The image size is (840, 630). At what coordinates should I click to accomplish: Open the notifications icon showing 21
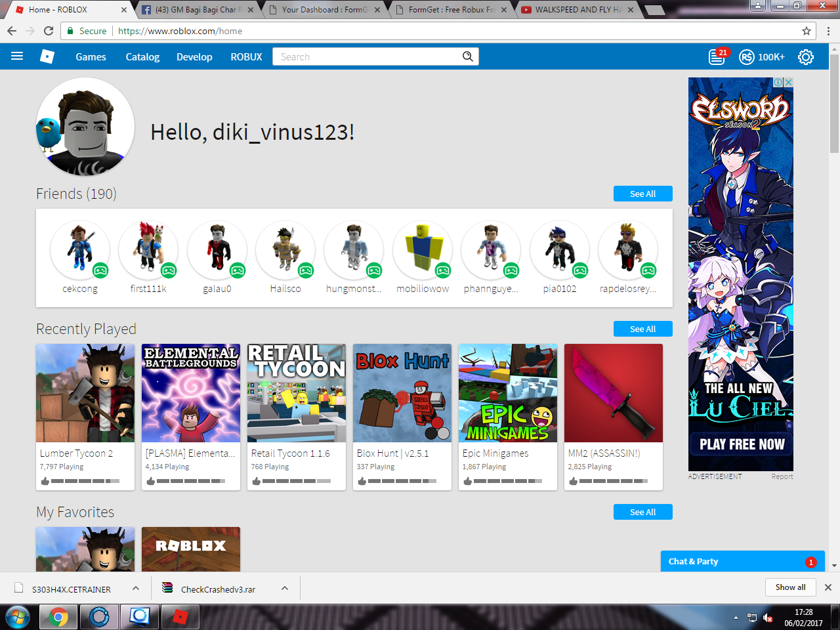coord(717,56)
